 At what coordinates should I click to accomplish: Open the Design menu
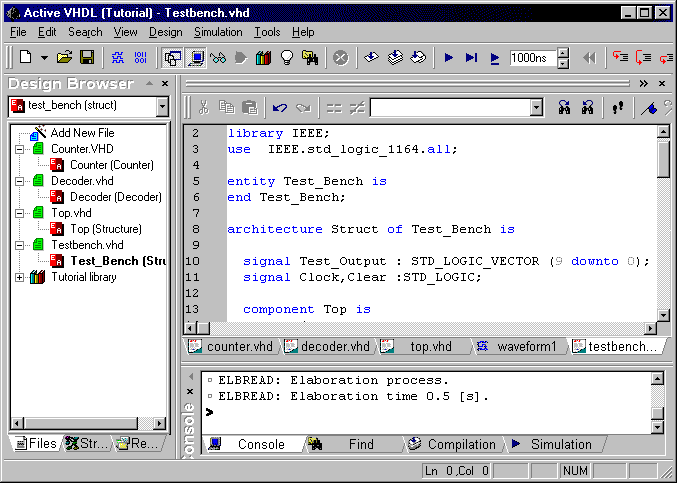pyautogui.click(x=166, y=32)
